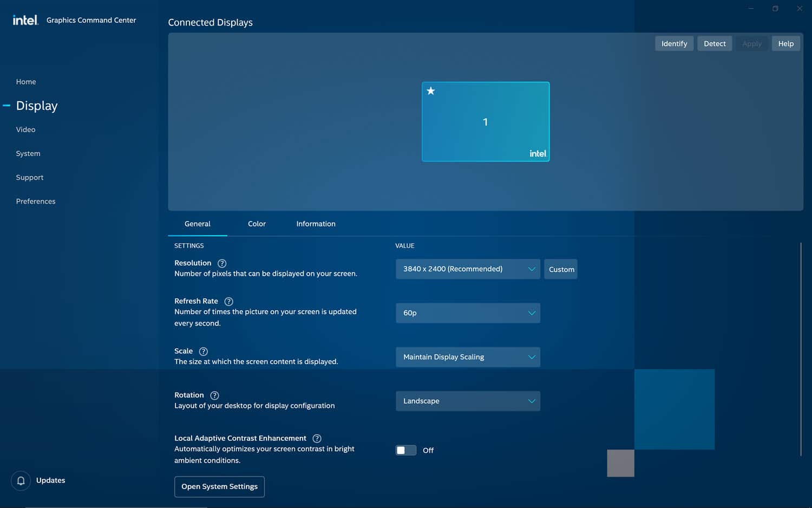The width and height of the screenshot is (812, 508).
Task: Click the Custom resolution button
Action: (x=561, y=269)
